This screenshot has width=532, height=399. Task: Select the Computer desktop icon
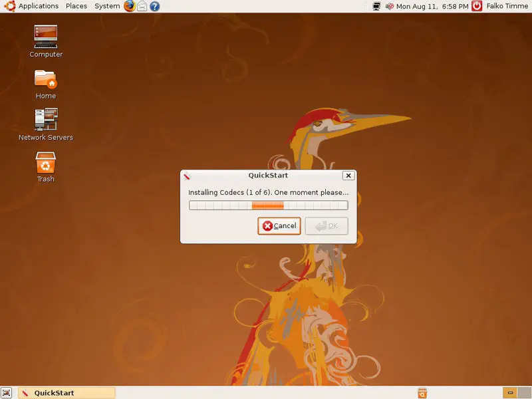(46, 41)
